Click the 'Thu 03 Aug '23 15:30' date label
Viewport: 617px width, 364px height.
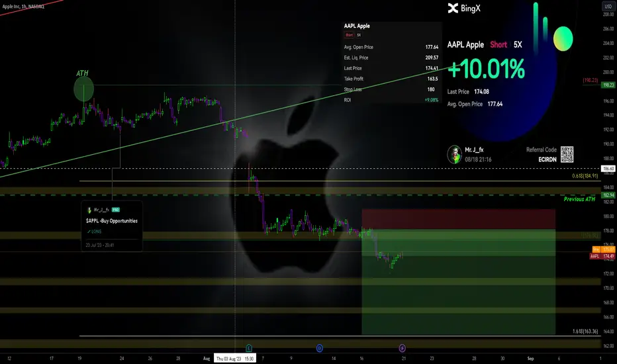(x=235, y=359)
